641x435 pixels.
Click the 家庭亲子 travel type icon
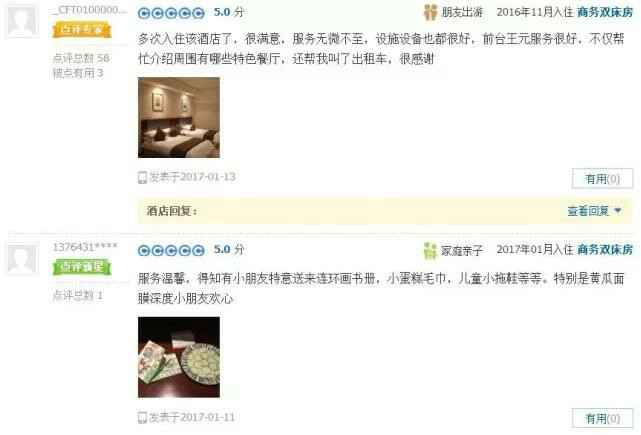[430, 250]
